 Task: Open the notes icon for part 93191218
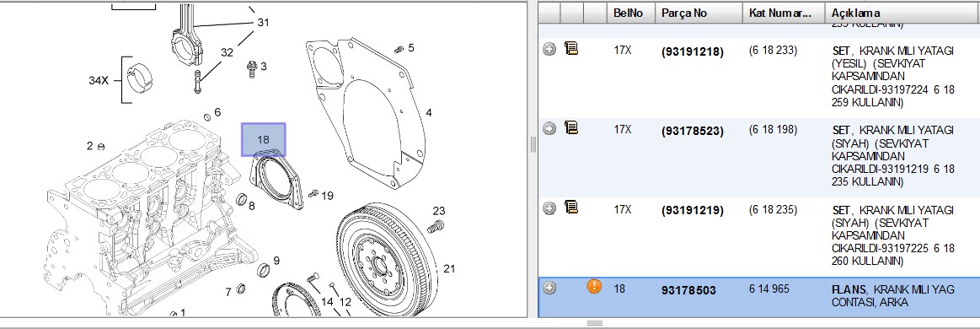pyautogui.click(x=570, y=48)
